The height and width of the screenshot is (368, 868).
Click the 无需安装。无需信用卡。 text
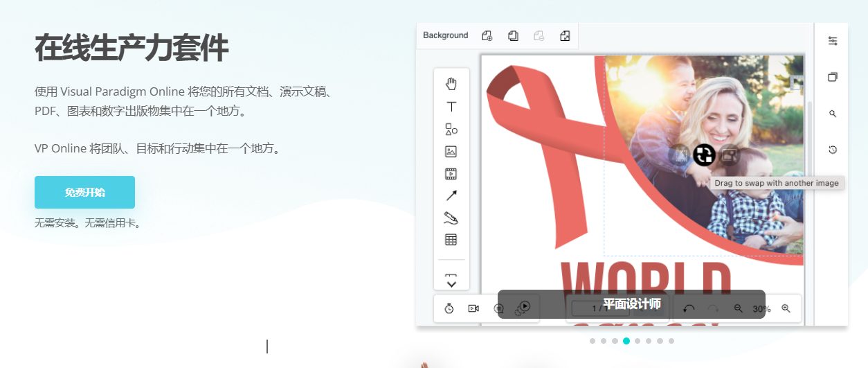point(88,223)
